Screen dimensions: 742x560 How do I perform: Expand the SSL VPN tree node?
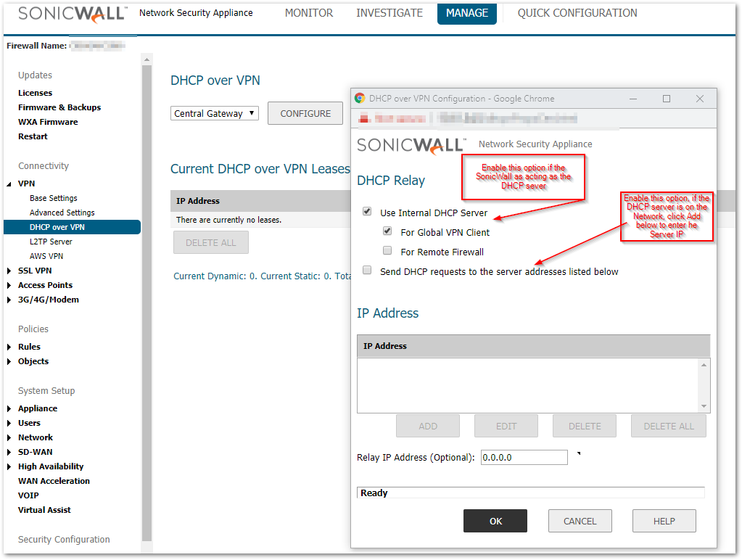(9, 271)
